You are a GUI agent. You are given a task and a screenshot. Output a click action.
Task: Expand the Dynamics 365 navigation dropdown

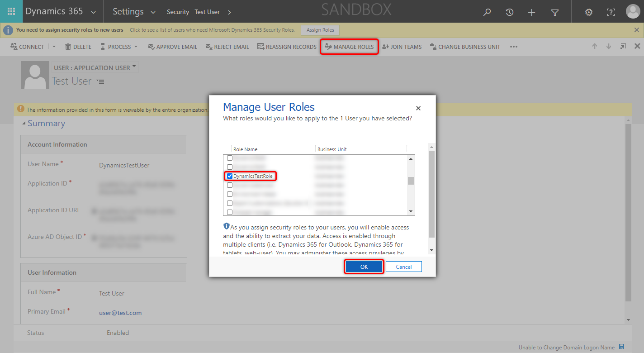coord(93,12)
